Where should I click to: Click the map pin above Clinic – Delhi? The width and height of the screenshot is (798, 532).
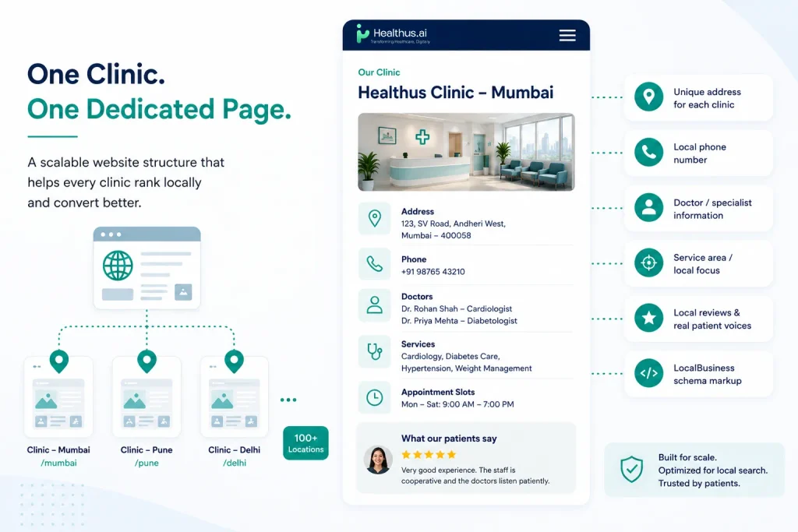pos(234,361)
